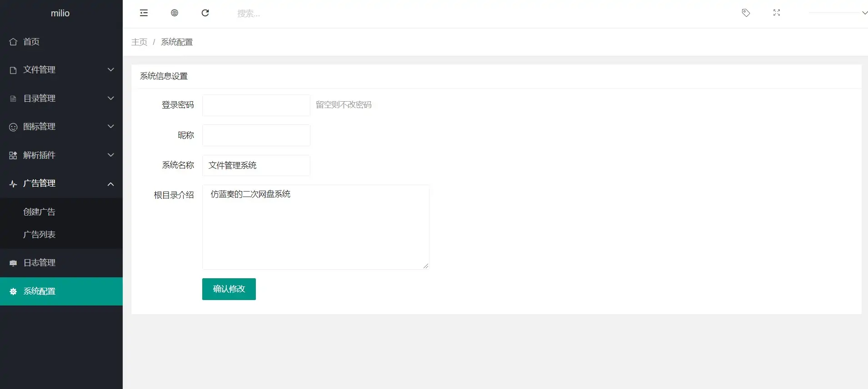Click the 确认修改 button

point(229,289)
